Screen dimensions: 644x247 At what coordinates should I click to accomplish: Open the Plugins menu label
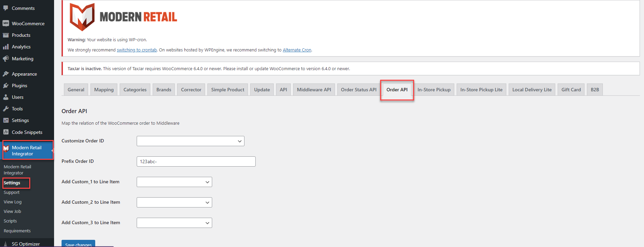(19, 86)
